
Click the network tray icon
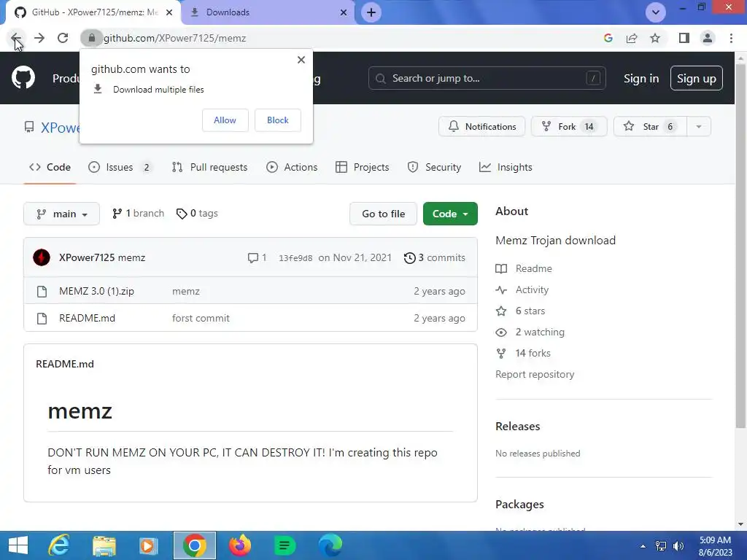[661, 545]
